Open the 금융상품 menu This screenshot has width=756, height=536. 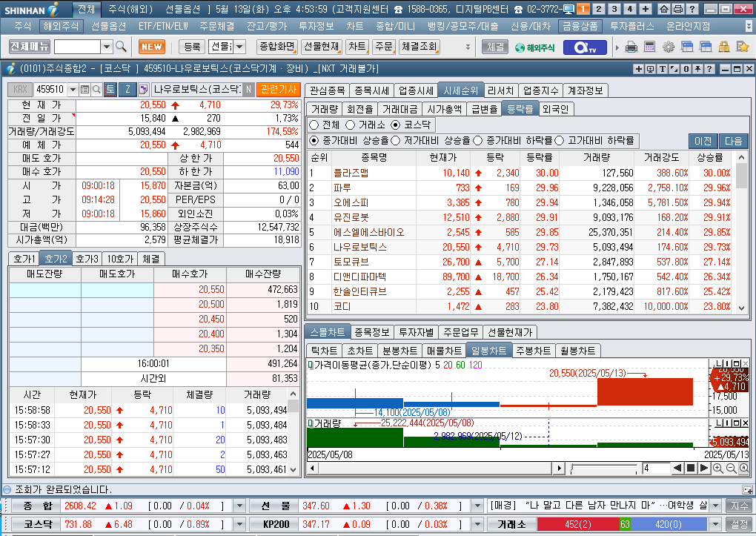580,26
